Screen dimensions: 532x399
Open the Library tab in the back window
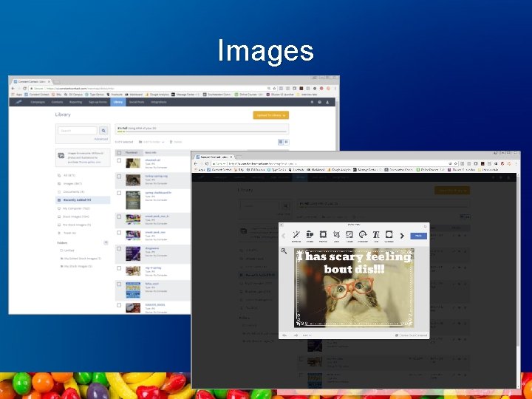click(118, 102)
